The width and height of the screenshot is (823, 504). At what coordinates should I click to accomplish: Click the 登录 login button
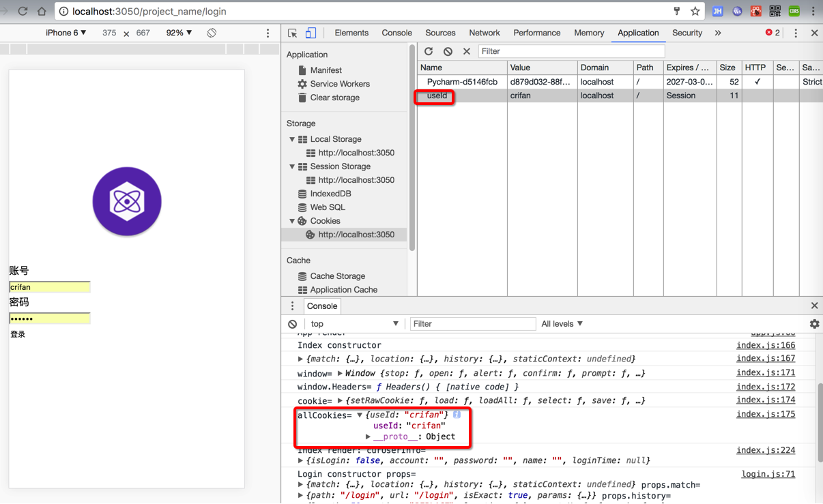click(18, 334)
